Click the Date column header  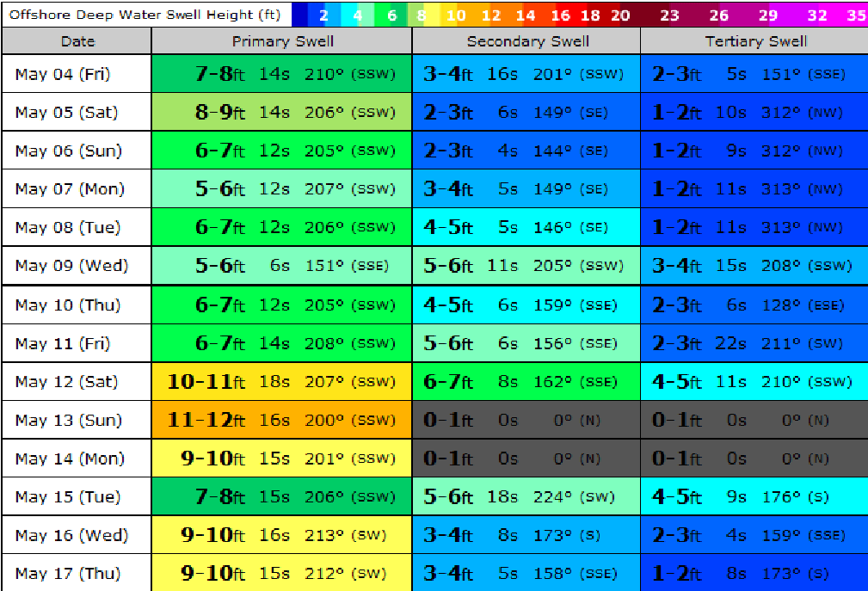77,41
